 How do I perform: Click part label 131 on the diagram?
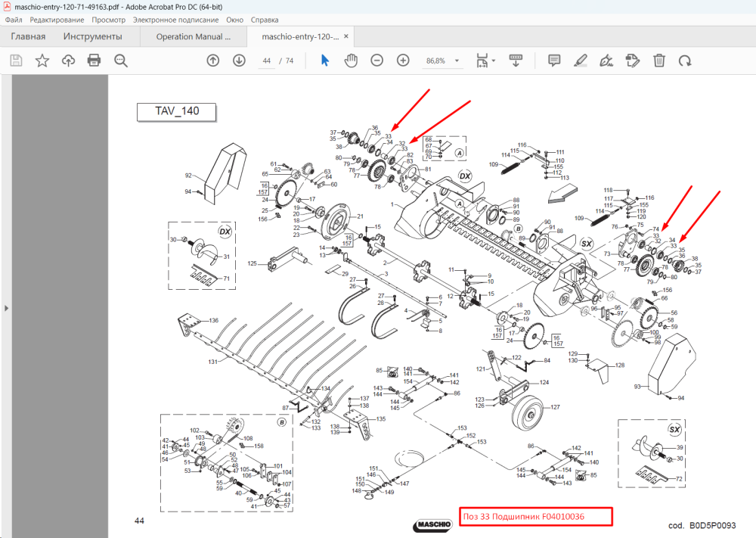[212, 362]
